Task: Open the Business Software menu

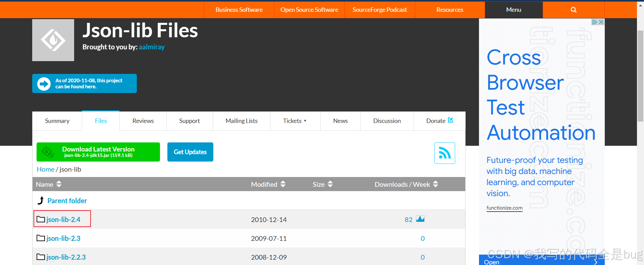Action: [x=239, y=10]
